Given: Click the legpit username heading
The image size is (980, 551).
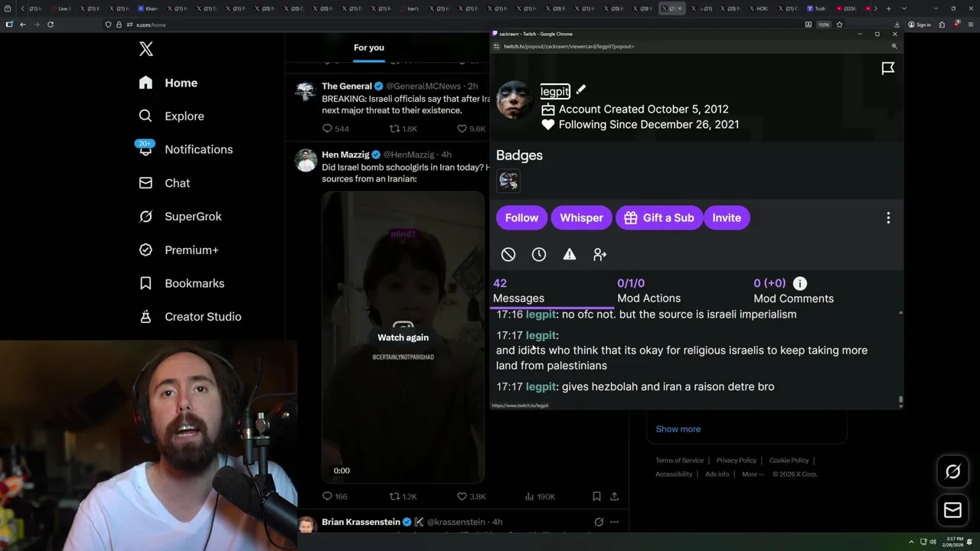Looking at the screenshot, I should point(555,91).
